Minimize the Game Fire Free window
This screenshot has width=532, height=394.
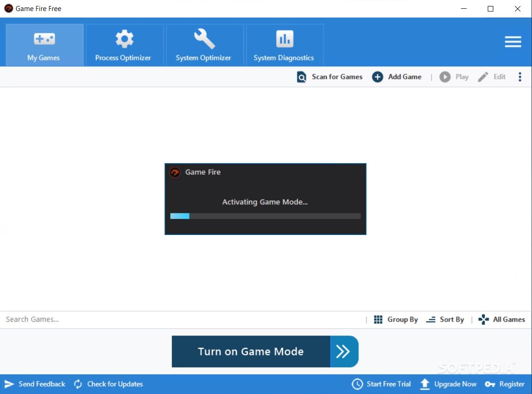pyautogui.click(x=464, y=8)
